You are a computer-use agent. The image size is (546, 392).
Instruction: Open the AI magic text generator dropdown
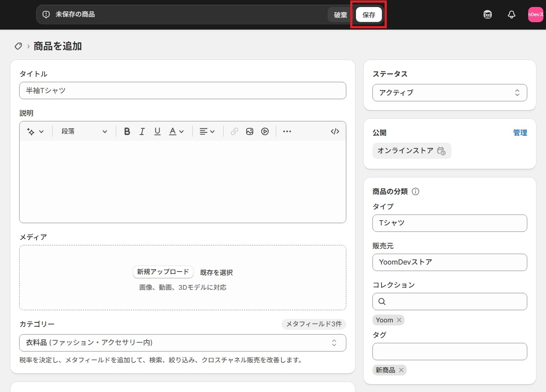36,131
